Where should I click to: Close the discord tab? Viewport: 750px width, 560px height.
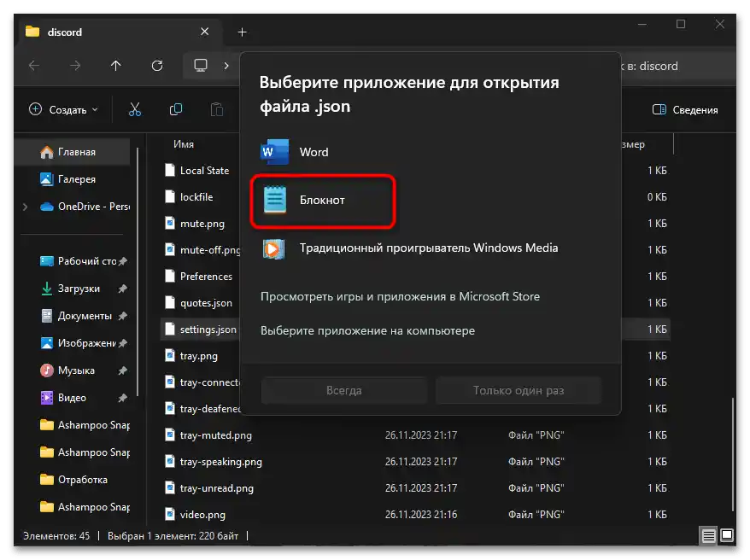(x=205, y=32)
